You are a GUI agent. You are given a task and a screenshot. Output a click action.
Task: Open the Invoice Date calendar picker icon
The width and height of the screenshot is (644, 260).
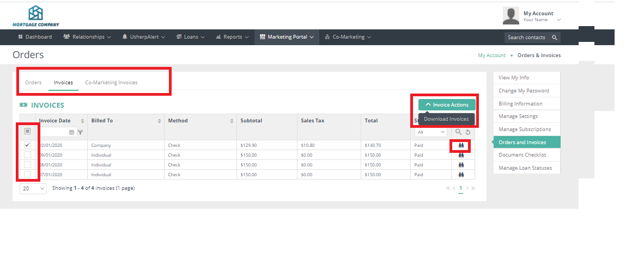71,132
